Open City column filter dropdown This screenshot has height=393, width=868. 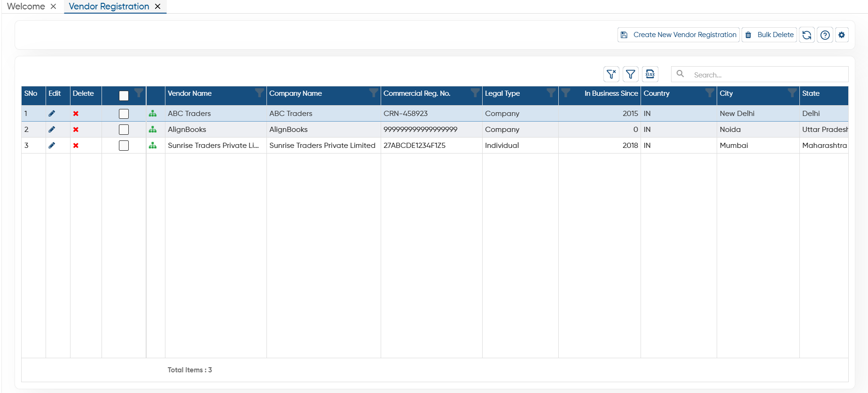click(792, 92)
